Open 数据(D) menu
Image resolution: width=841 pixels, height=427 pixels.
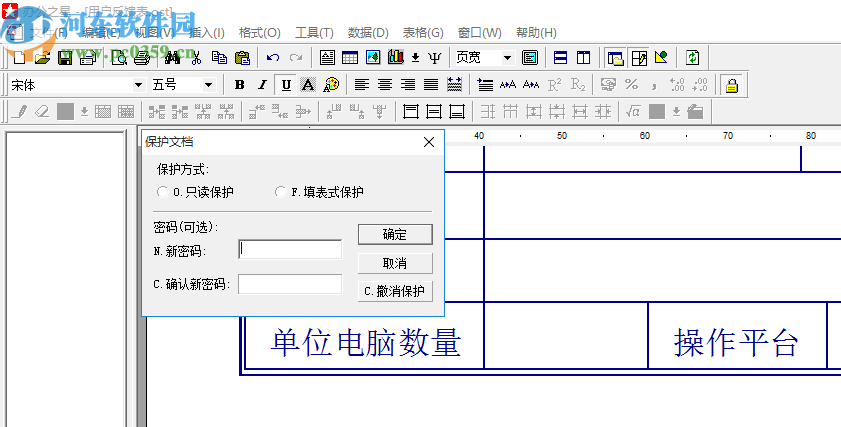(x=368, y=33)
